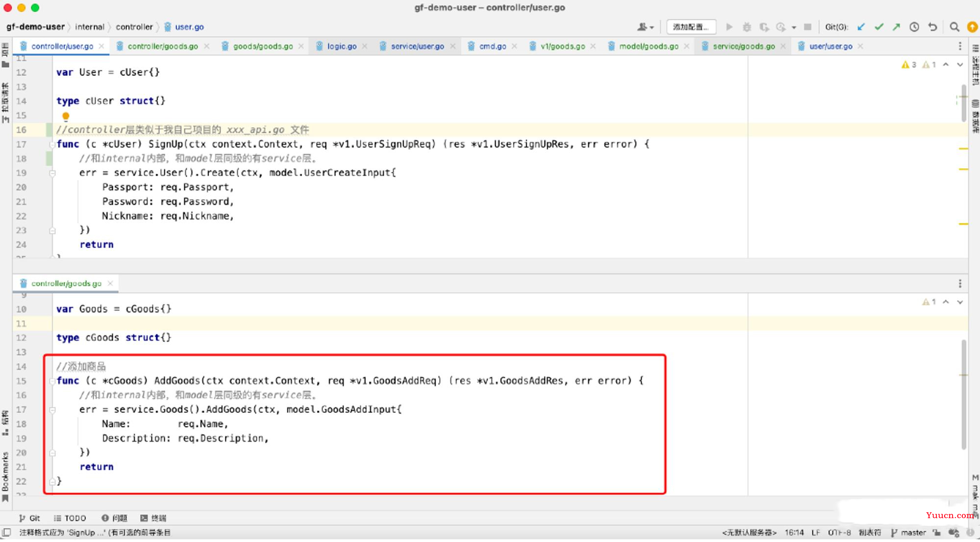Collapse struct literal fold at line 19
The height and width of the screenshot is (542, 980).
click(52, 173)
